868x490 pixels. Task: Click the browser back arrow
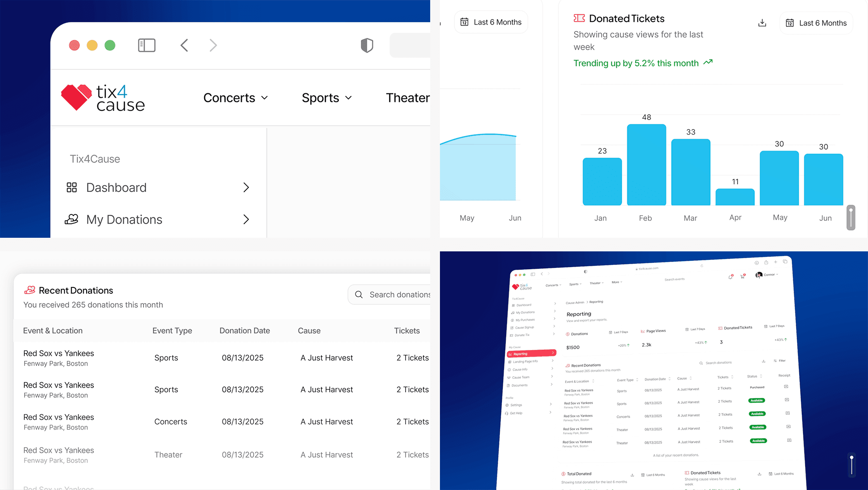pos(184,45)
